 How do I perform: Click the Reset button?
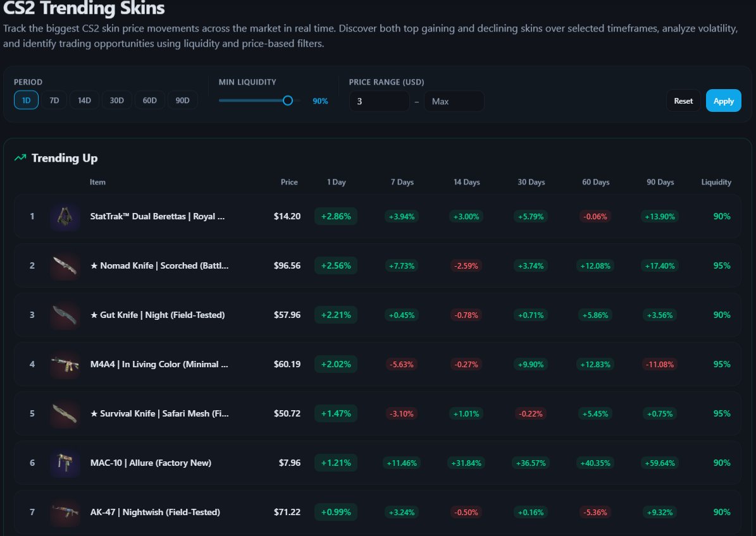click(683, 100)
